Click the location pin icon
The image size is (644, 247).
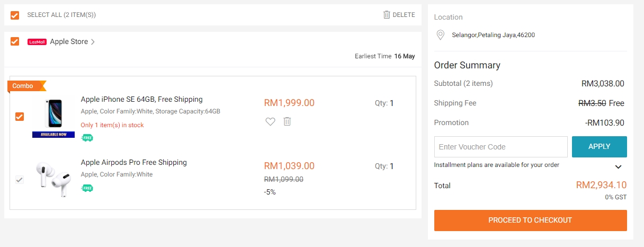pyautogui.click(x=440, y=35)
